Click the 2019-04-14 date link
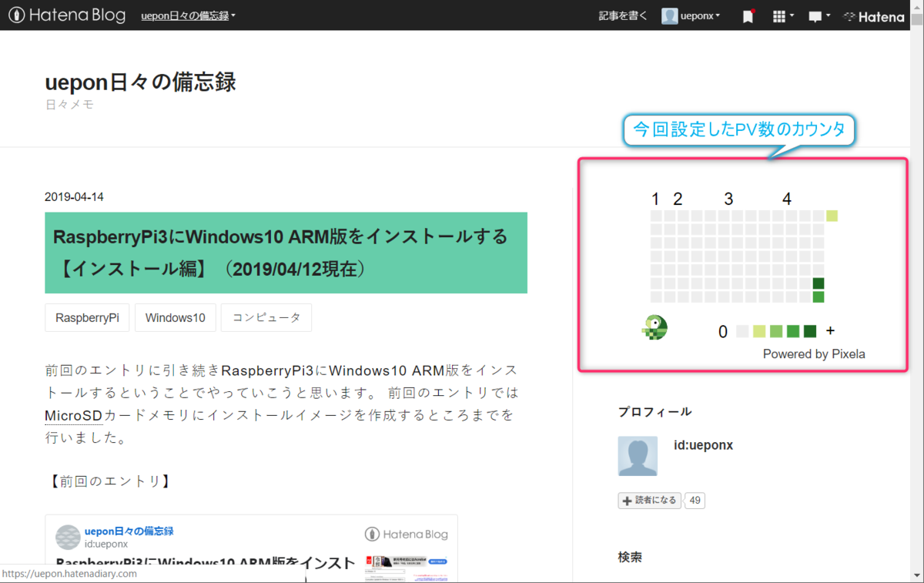Screen dimensions: 924x583 (x=74, y=197)
